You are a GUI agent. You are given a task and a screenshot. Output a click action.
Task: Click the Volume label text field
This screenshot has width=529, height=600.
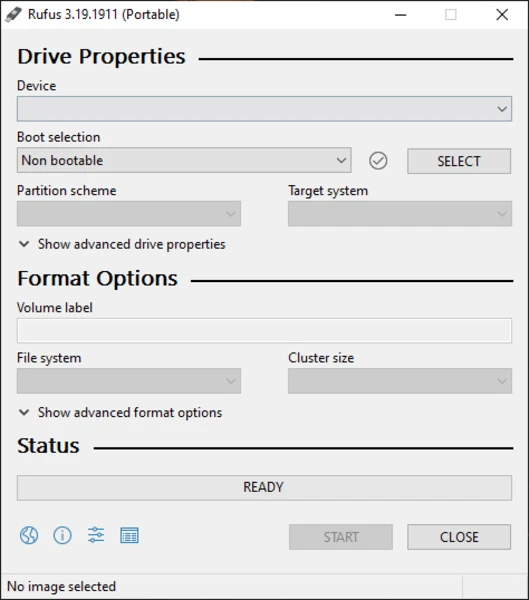coord(264,331)
